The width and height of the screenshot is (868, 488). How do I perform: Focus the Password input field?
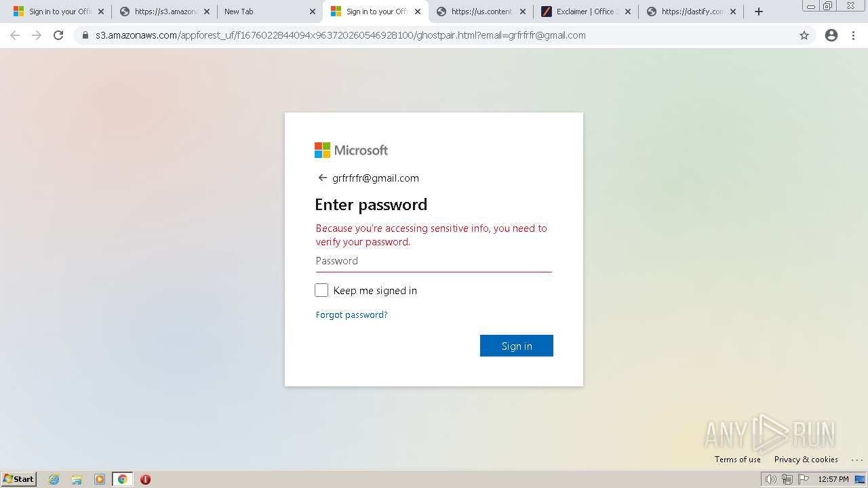pos(434,261)
